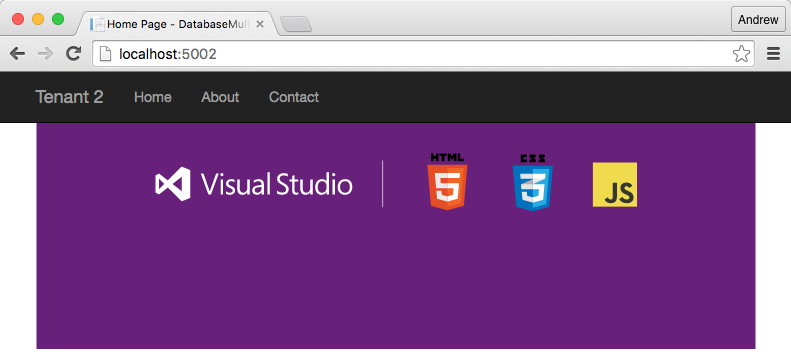Close the Home Page tab

pyautogui.click(x=260, y=24)
